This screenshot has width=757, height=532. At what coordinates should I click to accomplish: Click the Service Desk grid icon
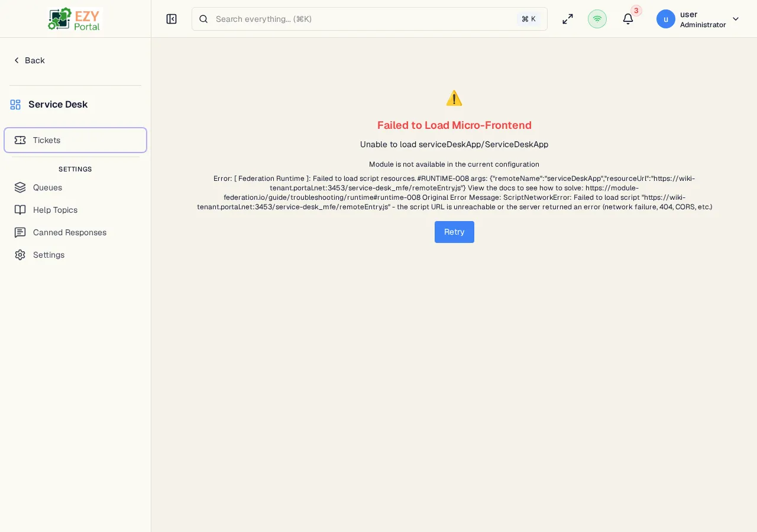(x=15, y=105)
